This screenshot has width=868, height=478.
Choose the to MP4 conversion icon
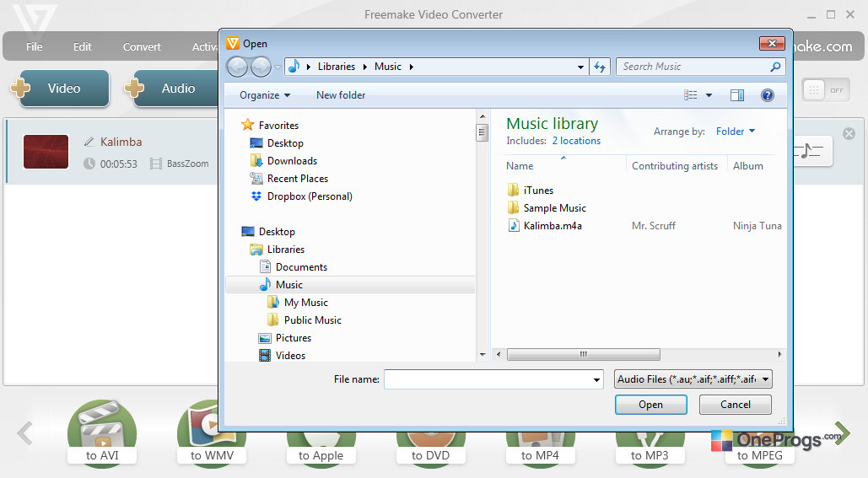(540, 449)
